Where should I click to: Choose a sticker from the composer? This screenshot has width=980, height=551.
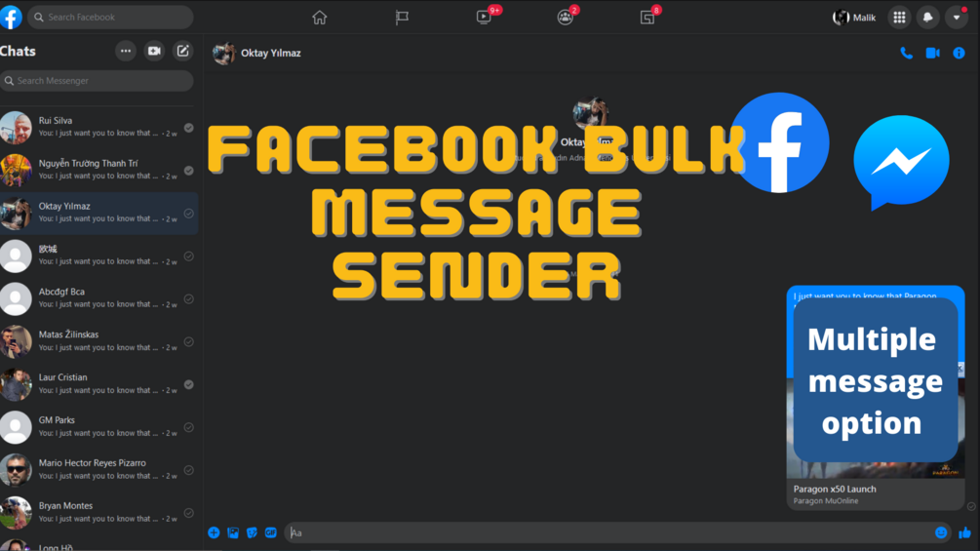point(252,532)
